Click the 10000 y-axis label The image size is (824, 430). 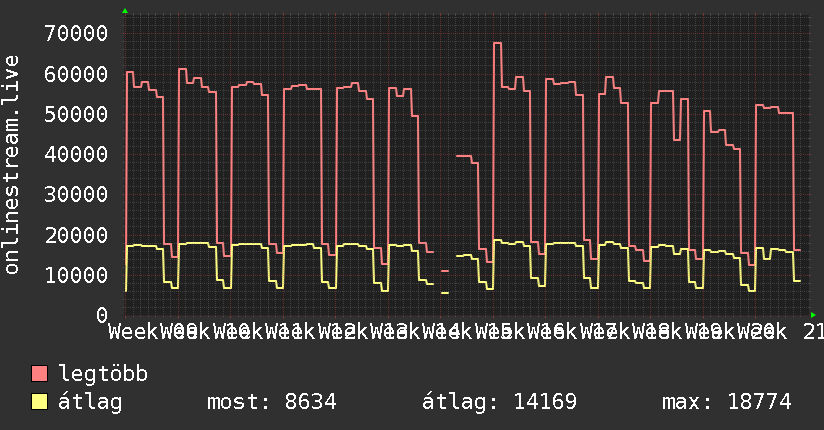pos(76,275)
